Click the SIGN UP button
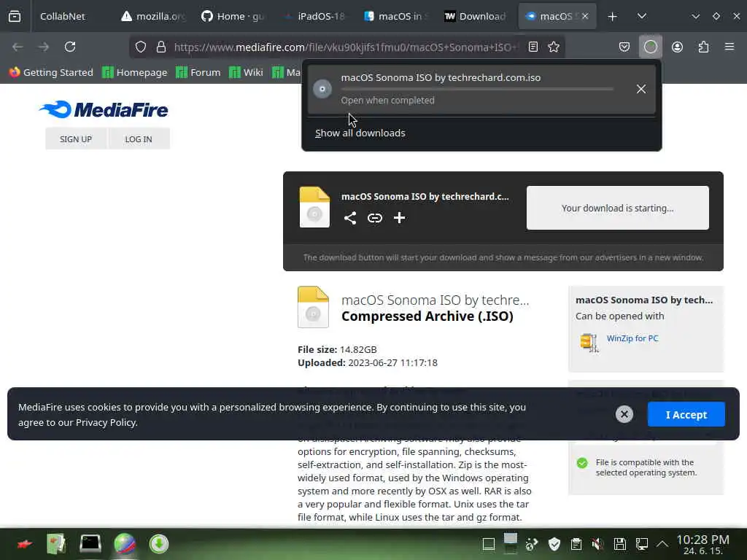747x560 pixels. click(76, 139)
